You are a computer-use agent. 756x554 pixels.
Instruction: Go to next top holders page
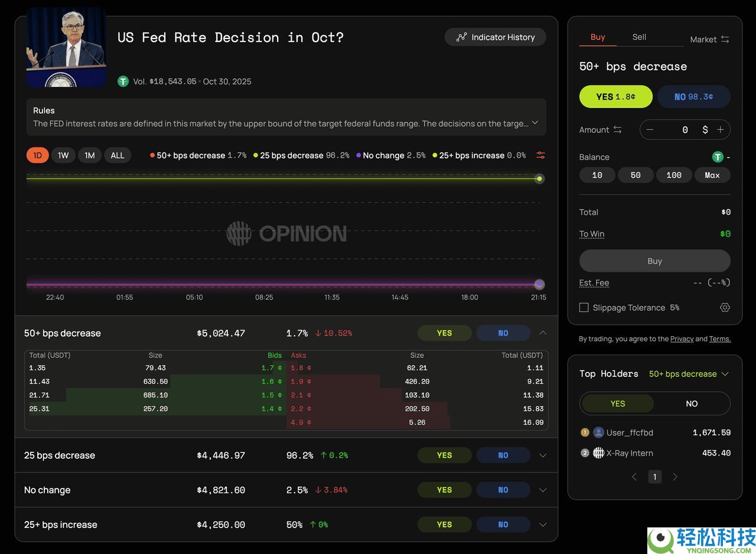pos(675,477)
